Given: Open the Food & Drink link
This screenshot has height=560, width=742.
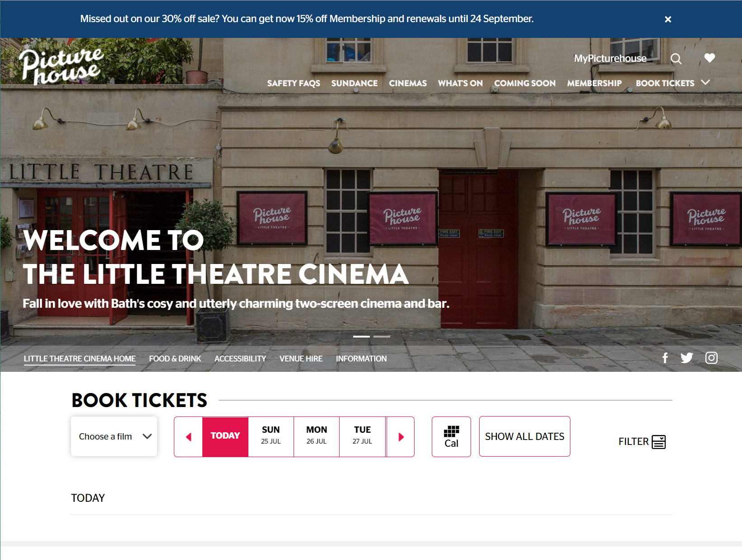Looking at the screenshot, I should pos(175,359).
